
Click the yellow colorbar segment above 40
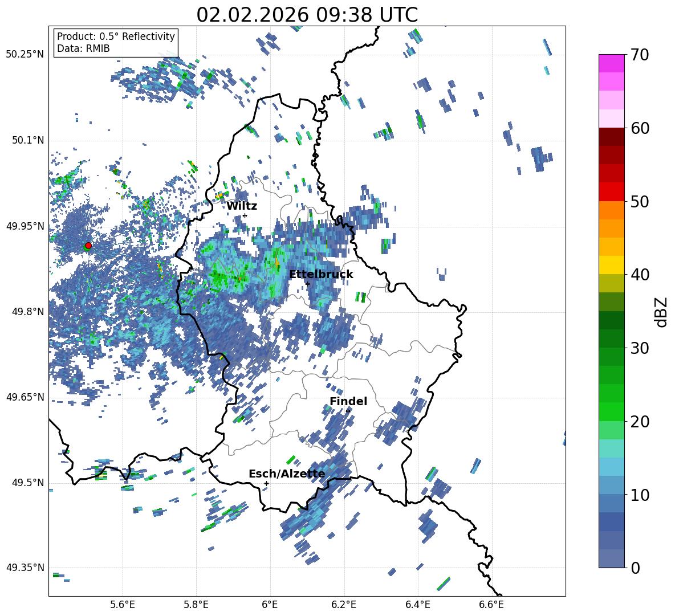(x=611, y=265)
